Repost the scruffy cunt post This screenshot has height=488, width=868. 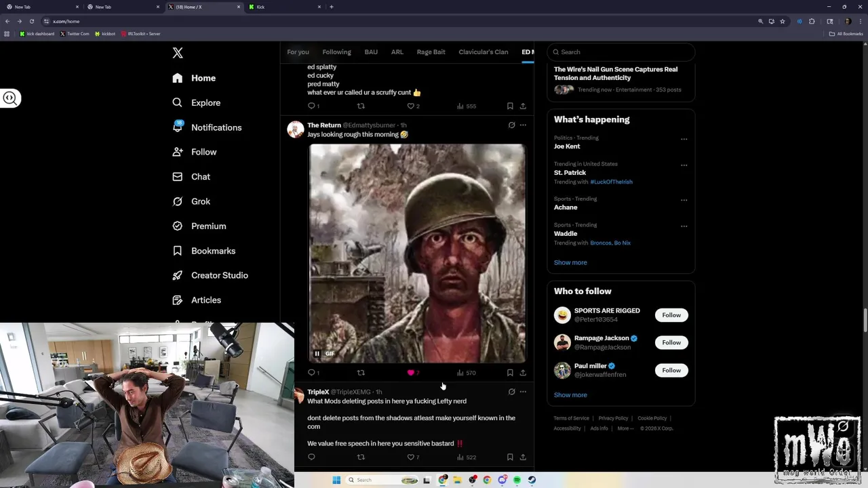[x=361, y=106]
